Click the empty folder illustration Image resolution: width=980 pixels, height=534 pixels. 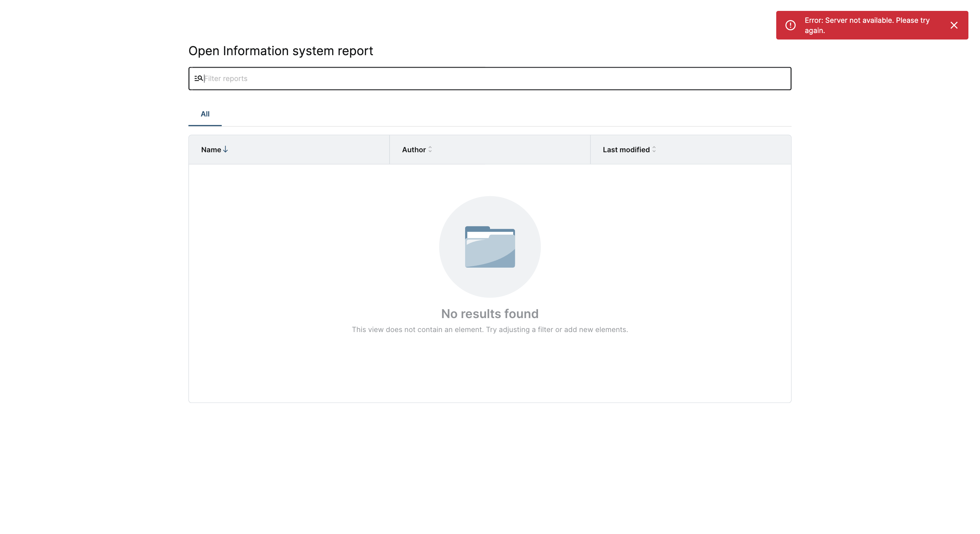(490, 247)
